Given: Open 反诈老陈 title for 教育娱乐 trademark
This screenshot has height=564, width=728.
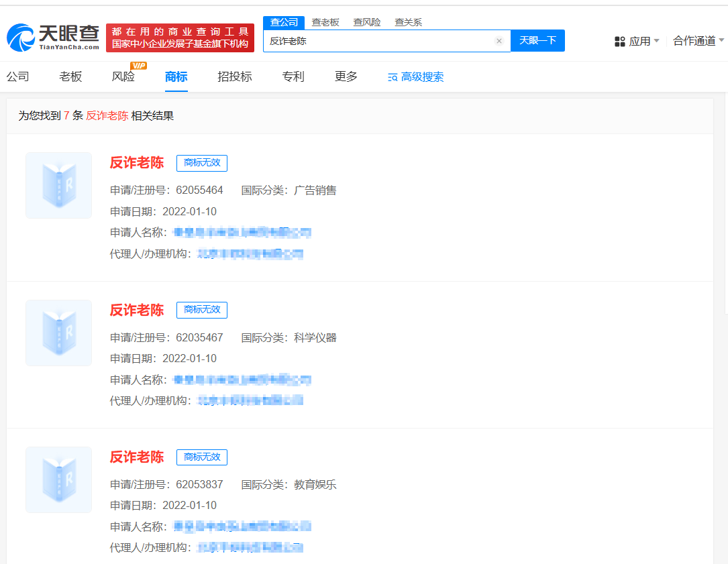Looking at the screenshot, I should click(x=136, y=457).
